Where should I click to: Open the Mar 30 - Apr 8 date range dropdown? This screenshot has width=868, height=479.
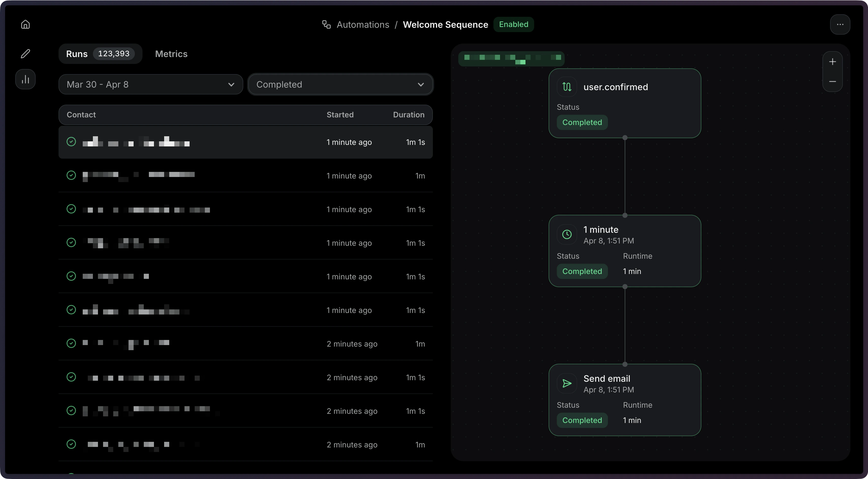point(150,84)
